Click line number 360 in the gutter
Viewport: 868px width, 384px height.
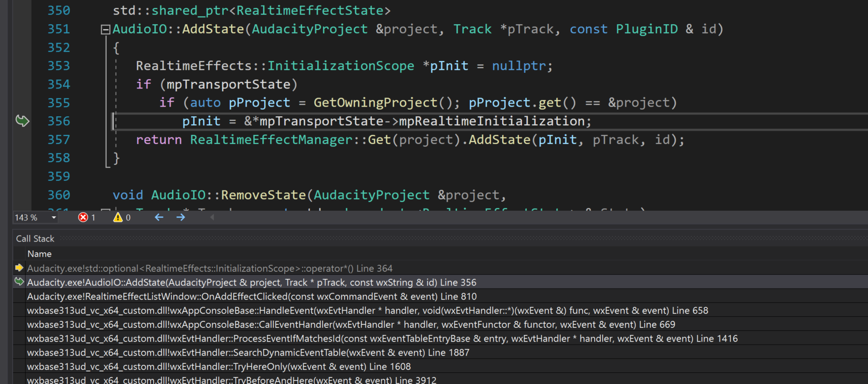59,195
